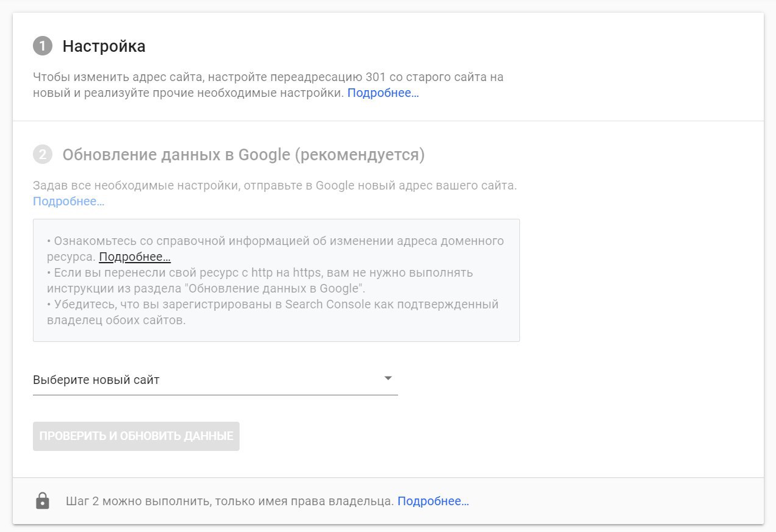Click the lock icon in the footer
The height and width of the screenshot is (532, 776).
(x=42, y=501)
